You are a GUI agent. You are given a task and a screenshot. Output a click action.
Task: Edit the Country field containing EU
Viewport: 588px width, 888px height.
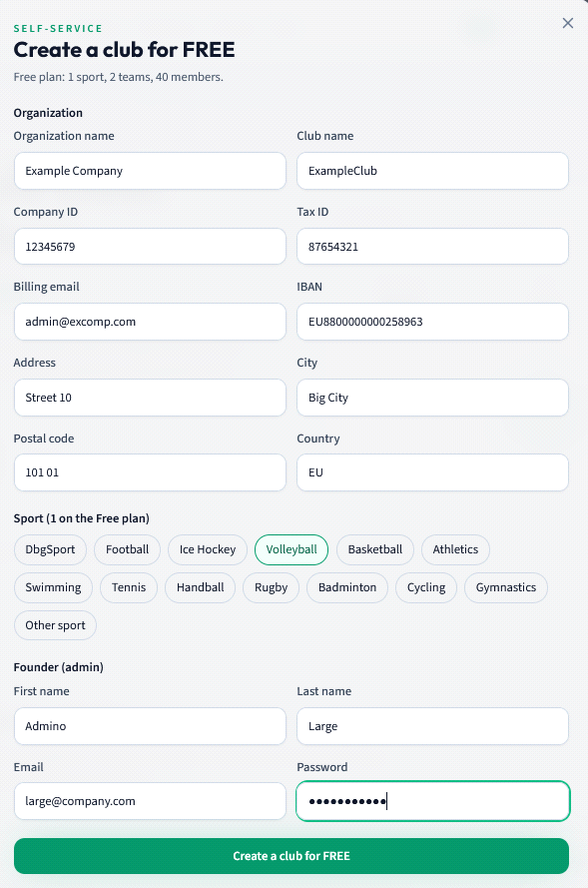433,472
